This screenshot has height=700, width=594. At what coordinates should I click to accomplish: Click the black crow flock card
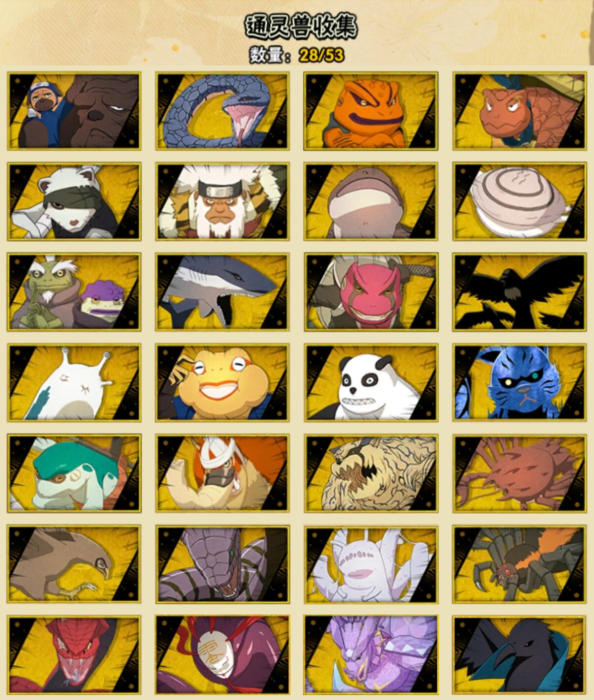point(519,292)
